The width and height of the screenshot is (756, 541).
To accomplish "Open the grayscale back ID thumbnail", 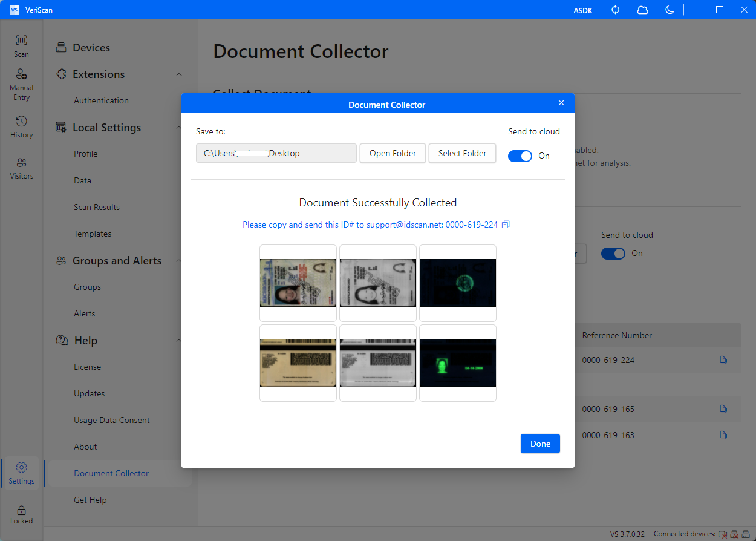I will (378, 363).
